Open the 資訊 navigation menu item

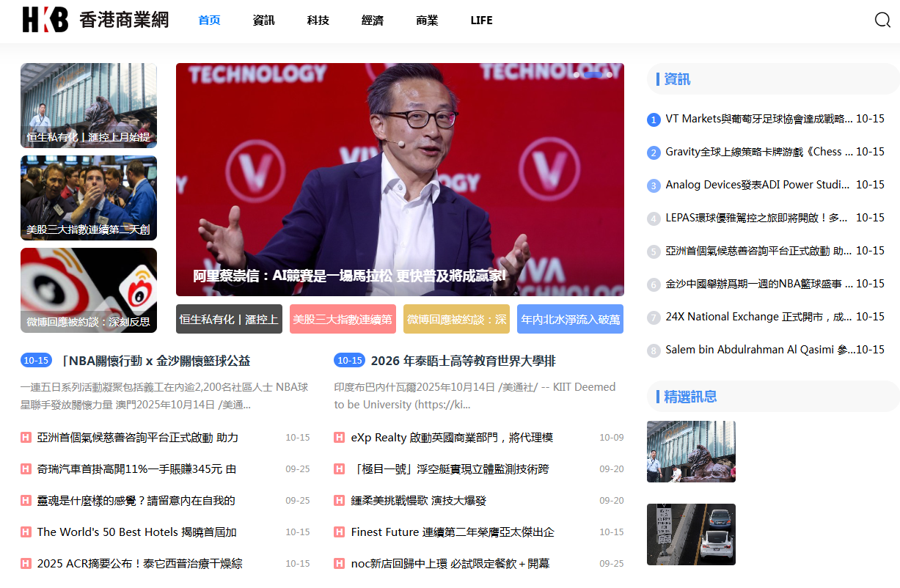click(263, 21)
